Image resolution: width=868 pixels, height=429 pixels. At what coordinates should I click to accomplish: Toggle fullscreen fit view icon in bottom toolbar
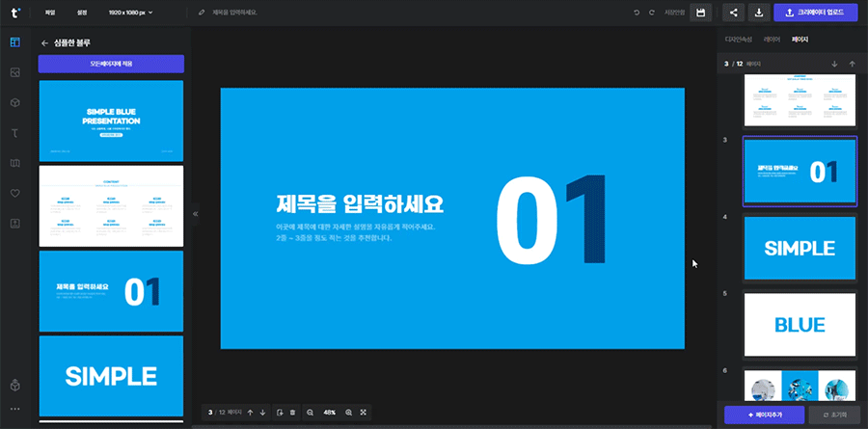[364, 412]
